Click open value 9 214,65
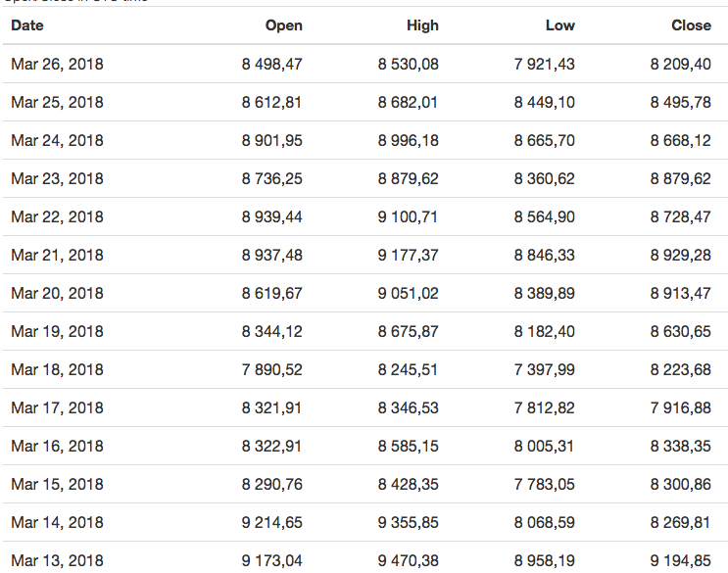The height and width of the screenshot is (573, 728). click(x=271, y=522)
